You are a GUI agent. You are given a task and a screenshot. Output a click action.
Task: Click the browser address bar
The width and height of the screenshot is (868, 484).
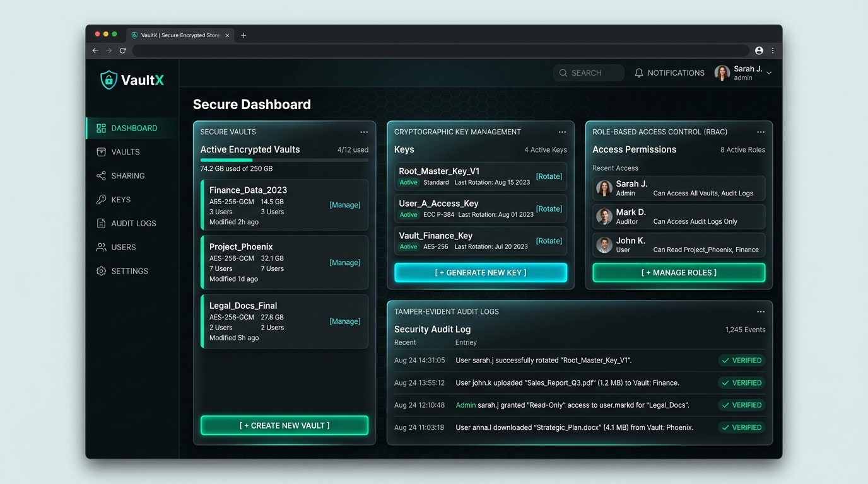point(440,50)
